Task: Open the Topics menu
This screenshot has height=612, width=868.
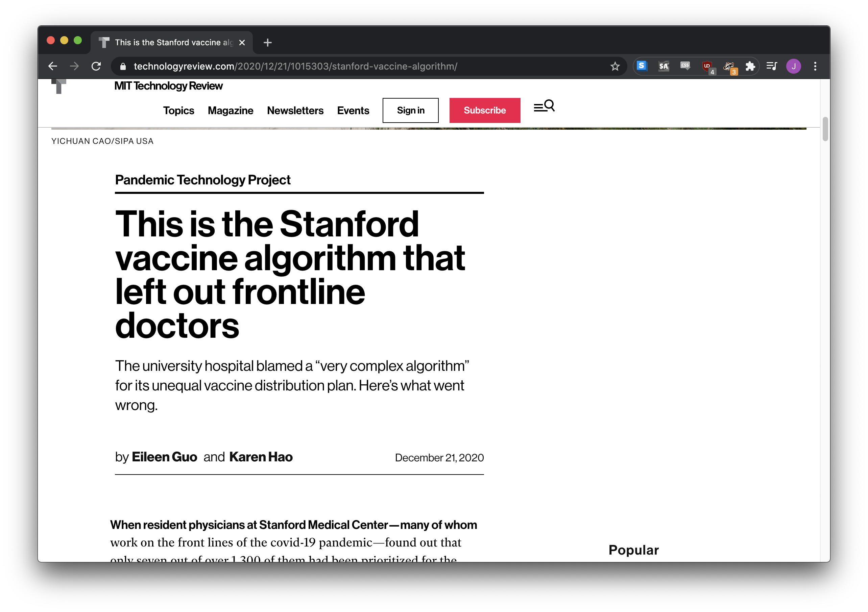Action: point(178,110)
